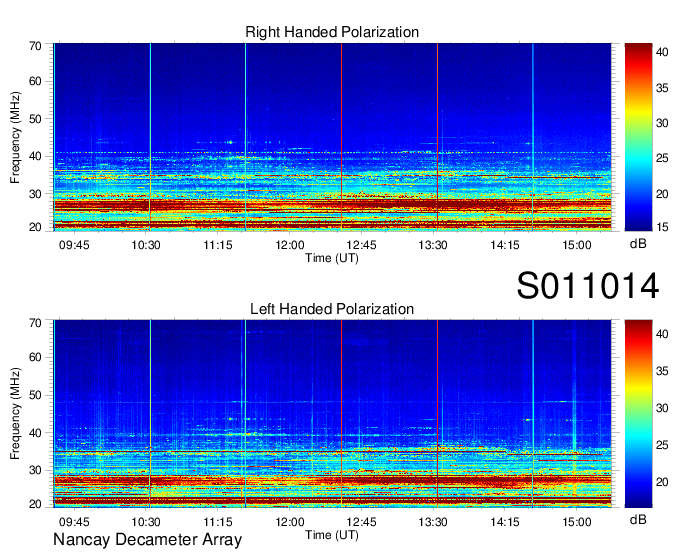Click the '10:30' tick under Right Handed plot
Viewport: 680px width, 552px height.
tap(146, 245)
